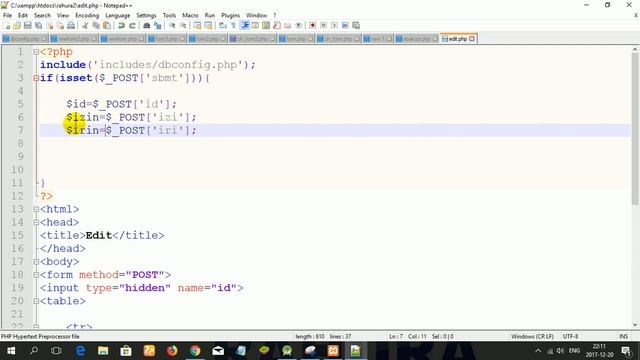The width and height of the screenshot is (640, 360).
Task: Open Firefox from the taskbar
Action: tap(172, 351)
